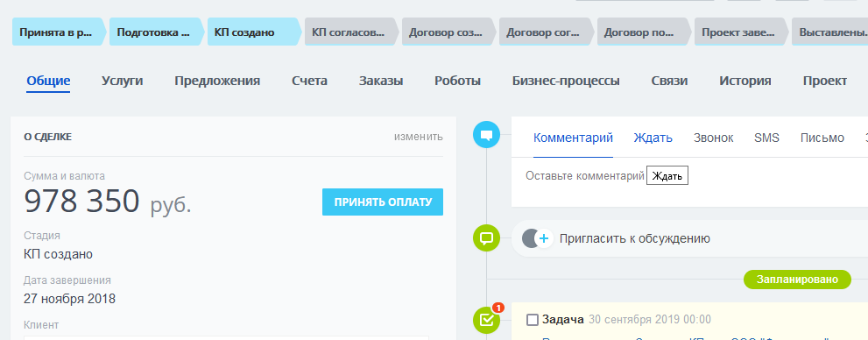Click the plus icon to invite participants
This screenshot has width=868, height=340.
coord(544,238)
